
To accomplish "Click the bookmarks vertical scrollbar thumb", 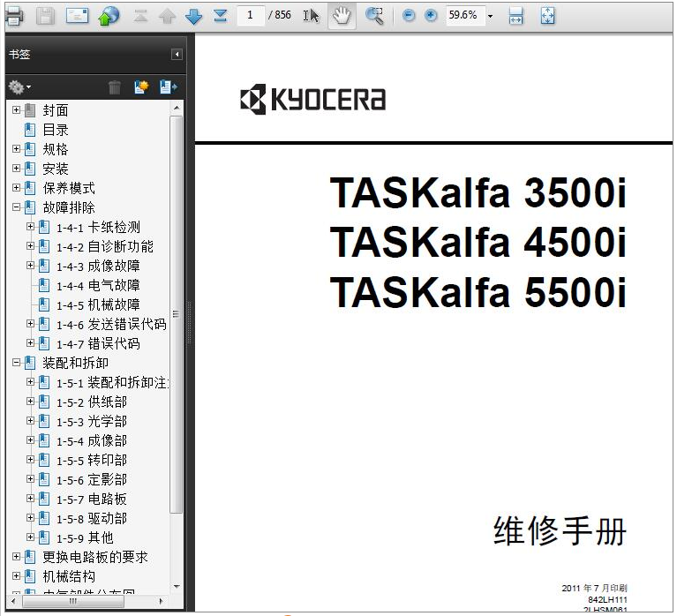I will [176, 314].
